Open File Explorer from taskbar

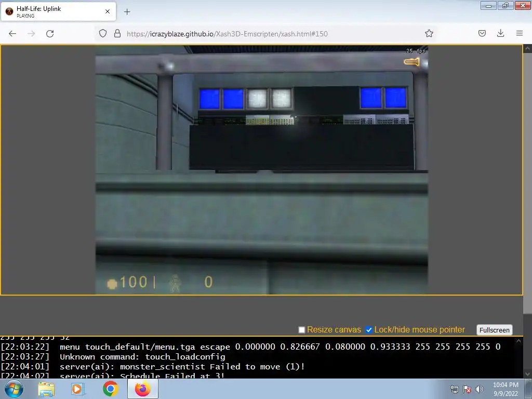pos(46,389)
